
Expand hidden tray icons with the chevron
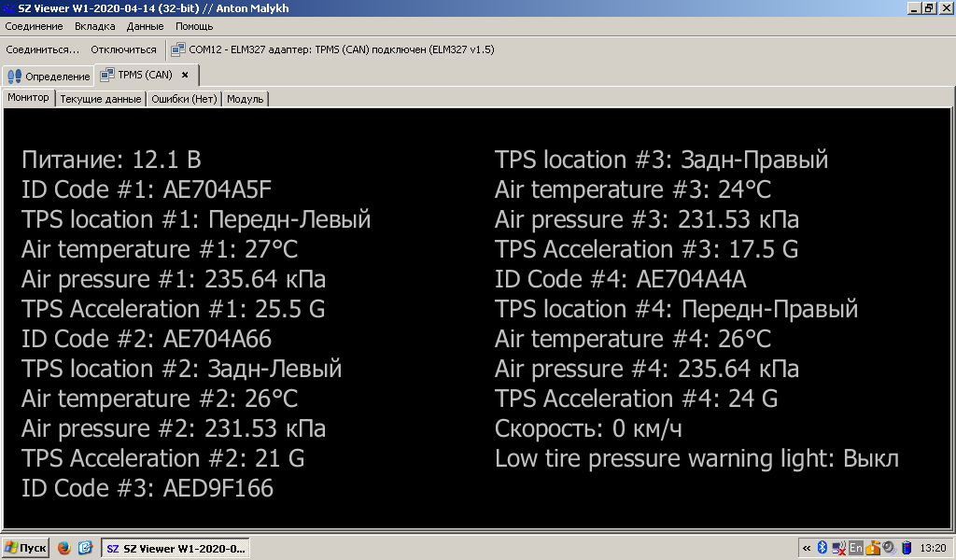point(807,547)
